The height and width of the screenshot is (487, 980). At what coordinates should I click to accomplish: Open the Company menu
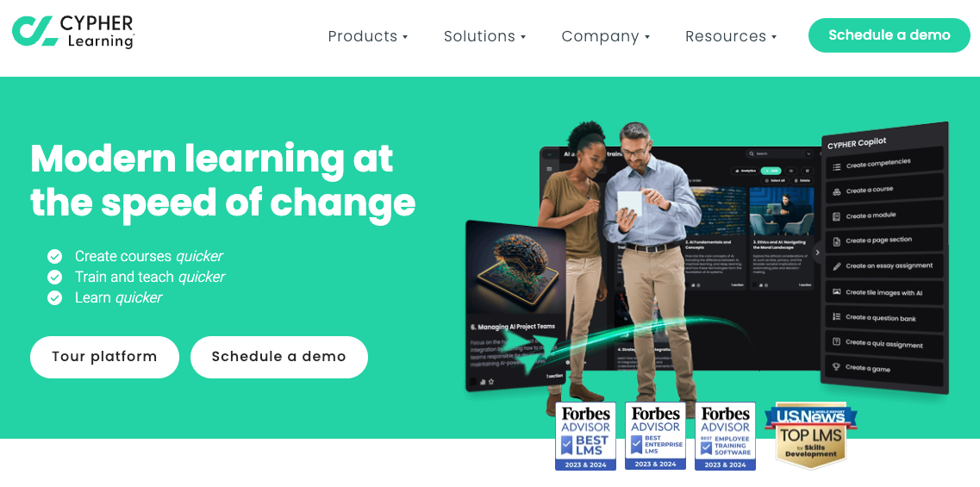[606, 36]
